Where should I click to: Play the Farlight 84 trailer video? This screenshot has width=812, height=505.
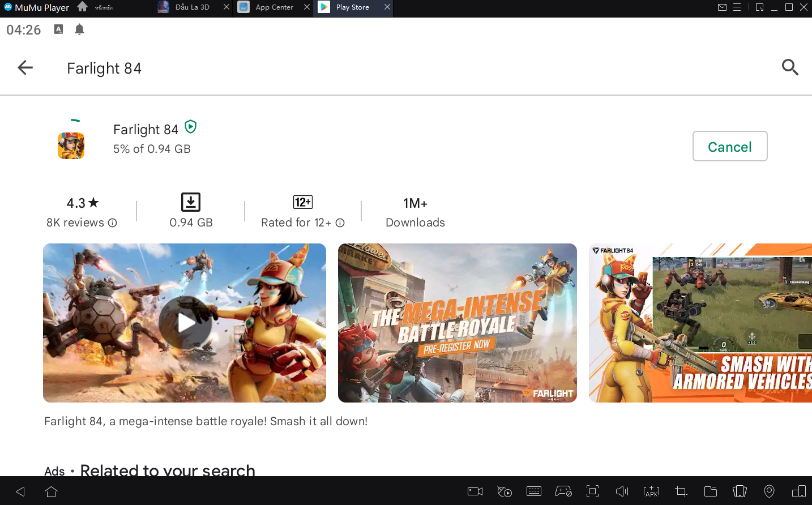185,323
